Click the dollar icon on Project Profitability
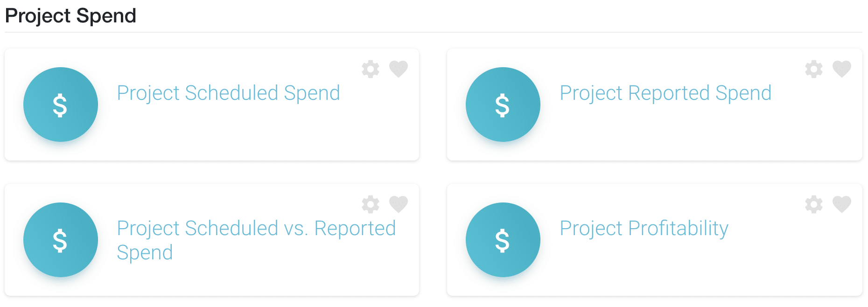868x307 pixels. (503, 239)
